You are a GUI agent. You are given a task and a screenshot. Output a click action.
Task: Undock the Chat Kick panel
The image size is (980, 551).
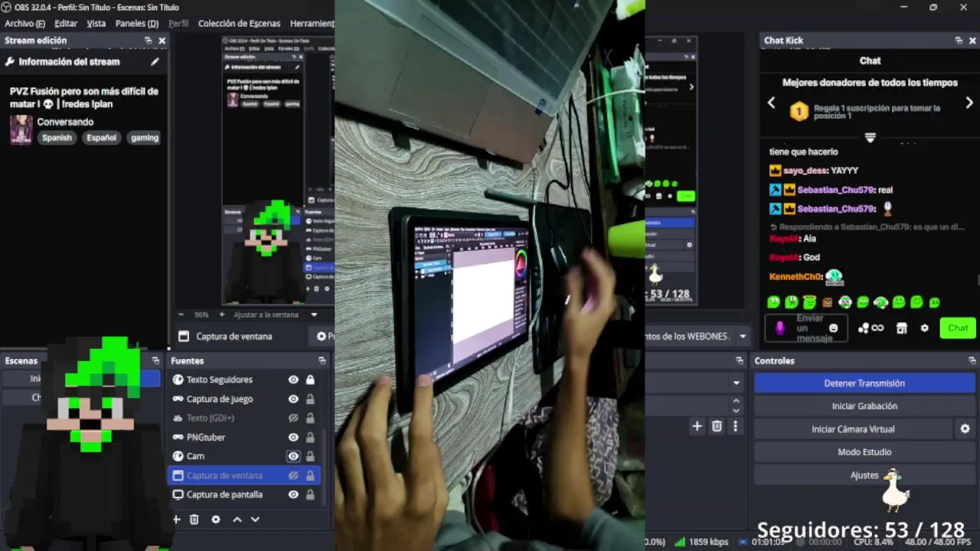pos(959,41)
